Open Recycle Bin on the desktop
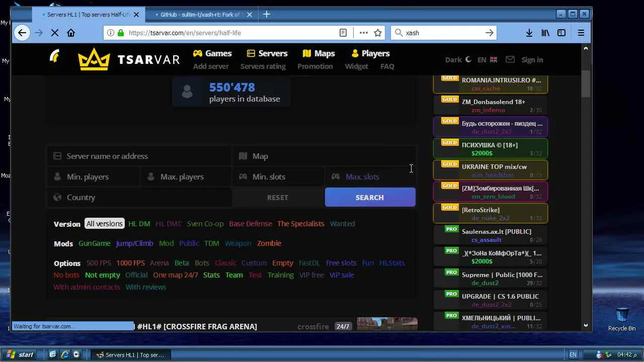This screenshot has height=362, width=644. point(622,319)
